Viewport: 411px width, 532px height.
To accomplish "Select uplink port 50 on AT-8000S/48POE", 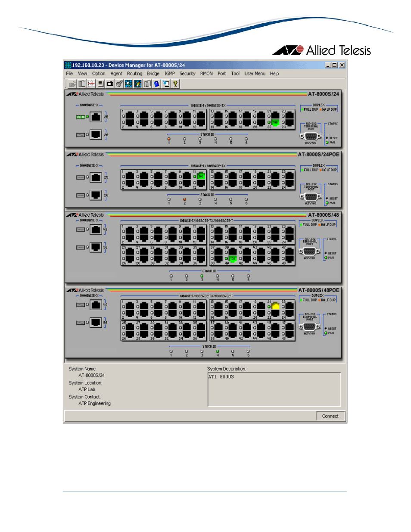I will 96,323.
